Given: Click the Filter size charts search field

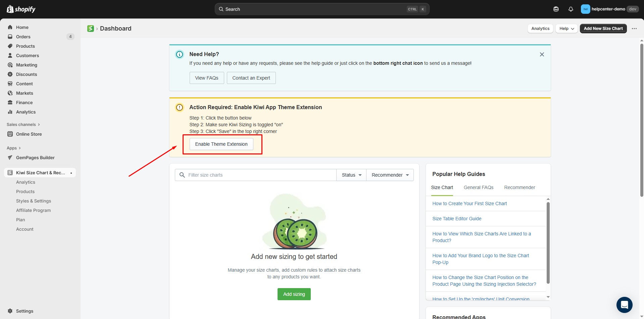Looking at the screenshot, I should click(x=255, y=175).
